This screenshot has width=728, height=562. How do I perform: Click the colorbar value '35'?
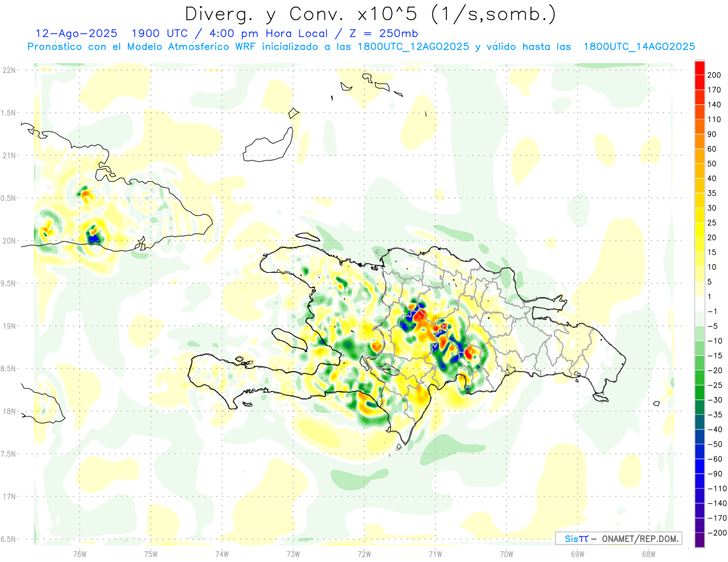tap(712, 193)
